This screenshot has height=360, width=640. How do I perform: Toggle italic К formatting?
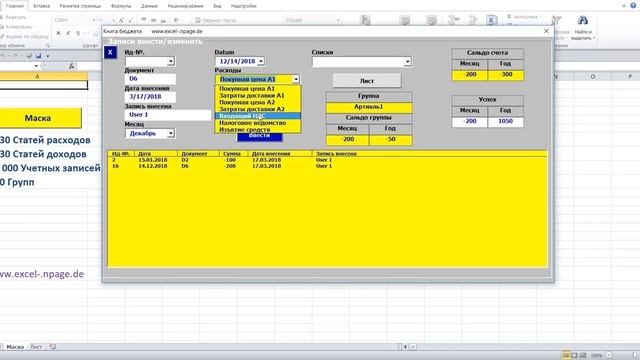tap(68, 33)
